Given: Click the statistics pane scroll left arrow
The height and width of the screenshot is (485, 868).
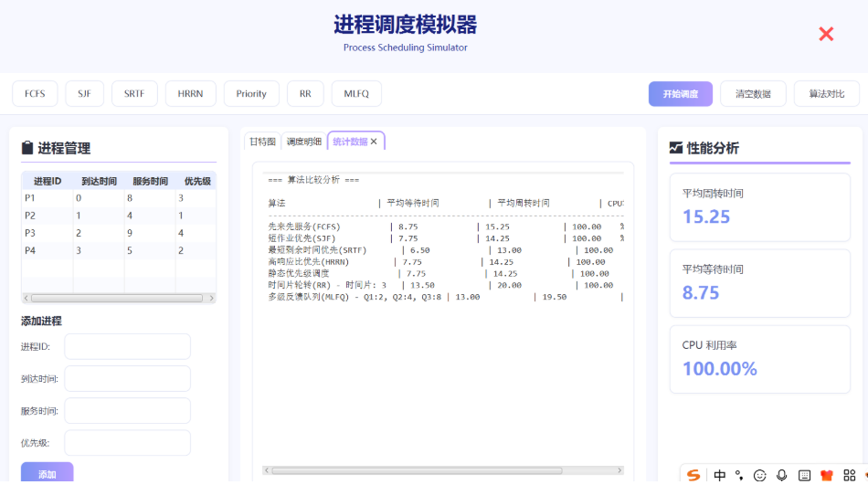Looking at the screenshot, I should coord(267,470).
